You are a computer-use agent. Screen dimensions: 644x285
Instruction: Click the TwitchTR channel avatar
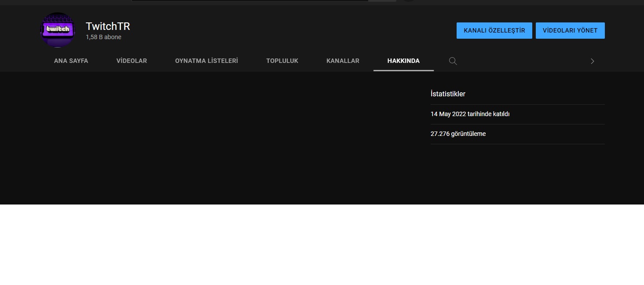[x=58, y=30]
